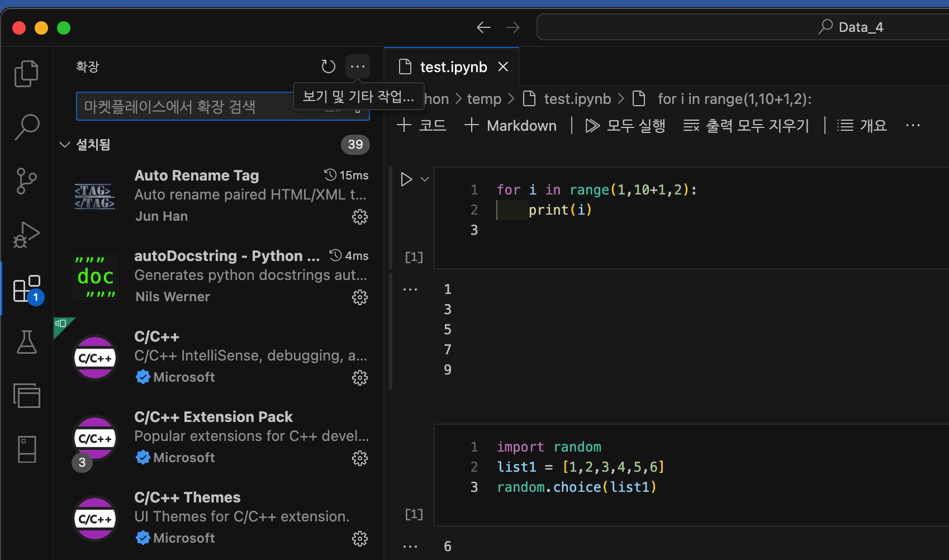Collapse the 설치됨 installed extensions section
Image resolution: width=949 pixels, height=560 pixels.
[65, 145]
